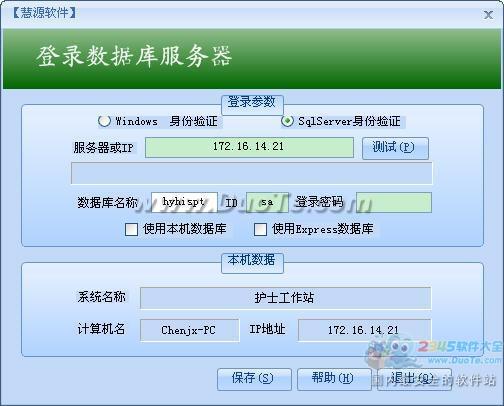The height and width of the screenshot is (406, 504).
Task: Open help with 帮助(H) button
Action: (x=334, y=379)
